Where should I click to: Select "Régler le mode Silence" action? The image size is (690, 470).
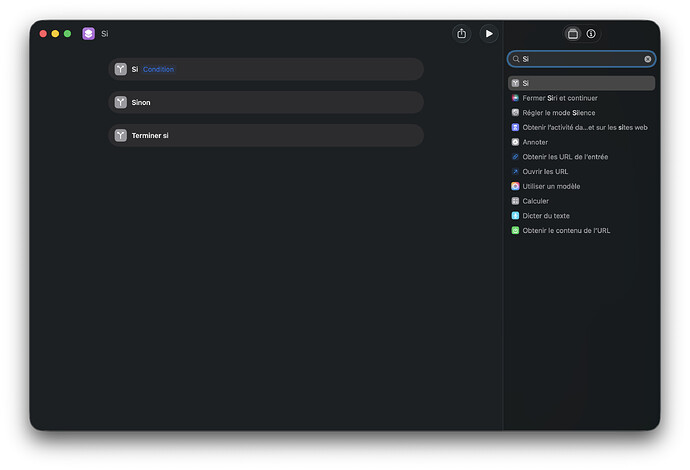558,113
